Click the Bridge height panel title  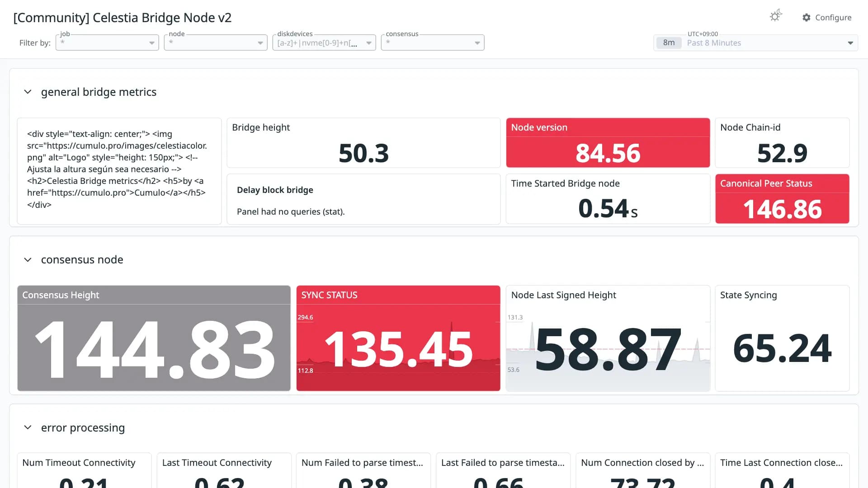coord(261,127)
